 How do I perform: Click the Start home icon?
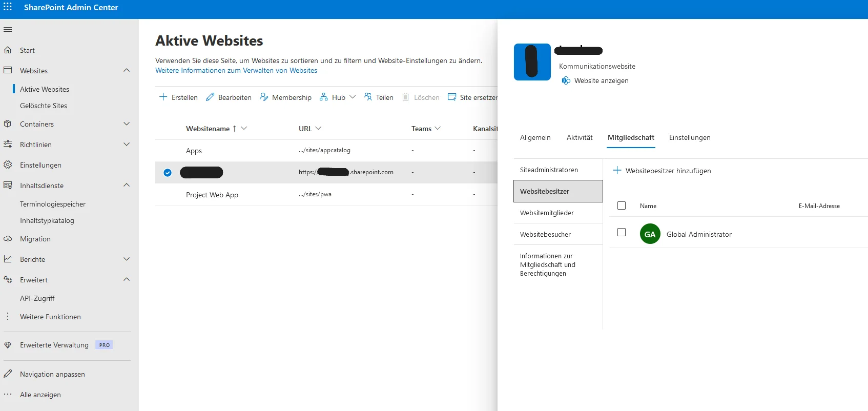(8, 50)
